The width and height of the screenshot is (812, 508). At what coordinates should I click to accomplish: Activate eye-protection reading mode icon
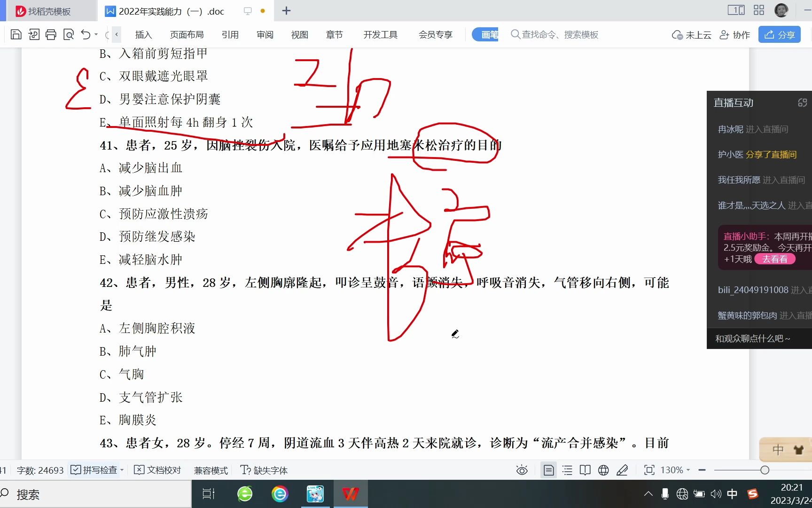pyautogui.click(x=522, y=470)
